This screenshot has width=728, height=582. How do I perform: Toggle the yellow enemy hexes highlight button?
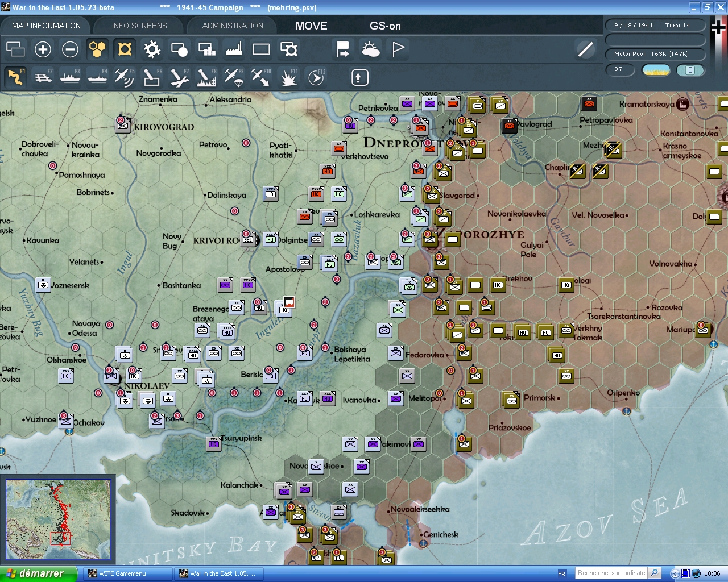[125, 49]
